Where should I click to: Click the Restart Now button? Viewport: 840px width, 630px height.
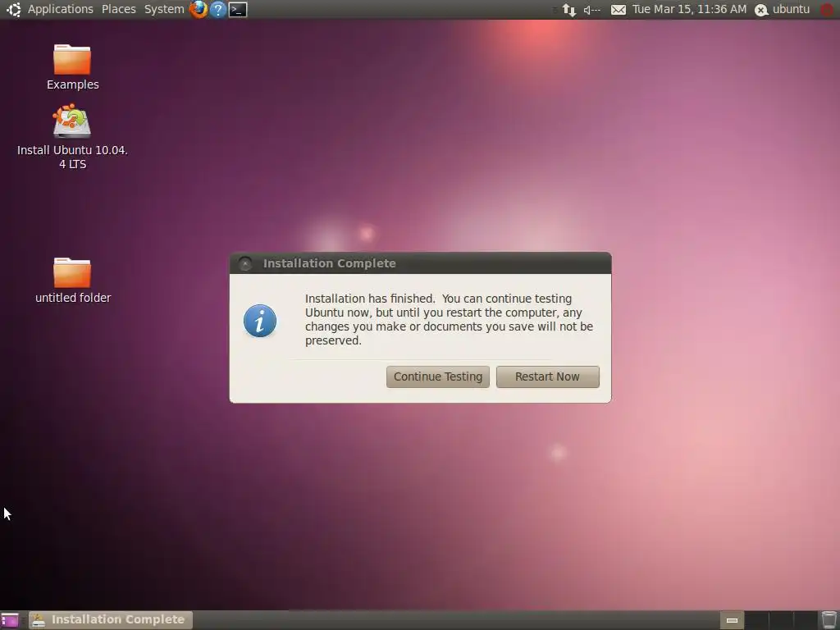pyautogui.click(x=547, y=377)
